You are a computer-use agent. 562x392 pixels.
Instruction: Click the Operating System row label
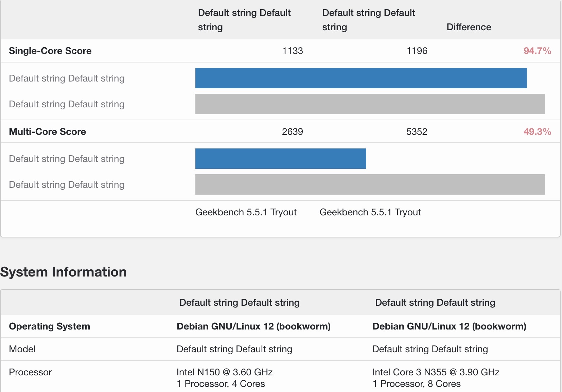click(x=49, y=326)
